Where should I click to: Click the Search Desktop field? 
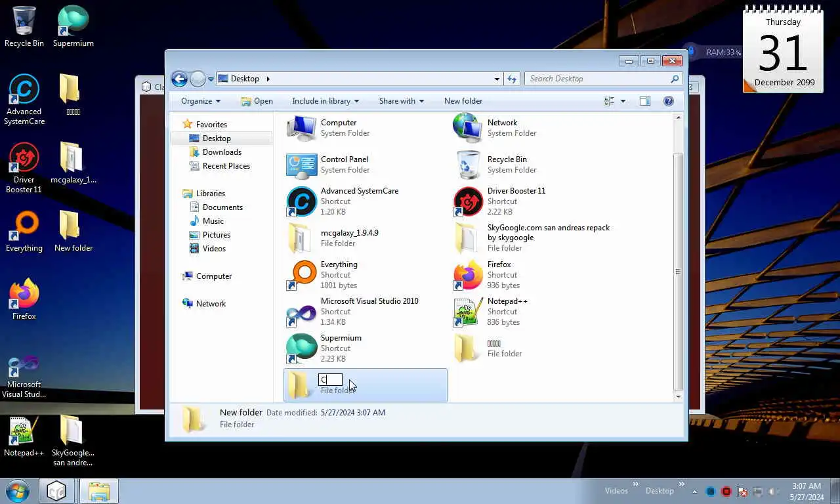pyautogui.click(x=602, y=79)
